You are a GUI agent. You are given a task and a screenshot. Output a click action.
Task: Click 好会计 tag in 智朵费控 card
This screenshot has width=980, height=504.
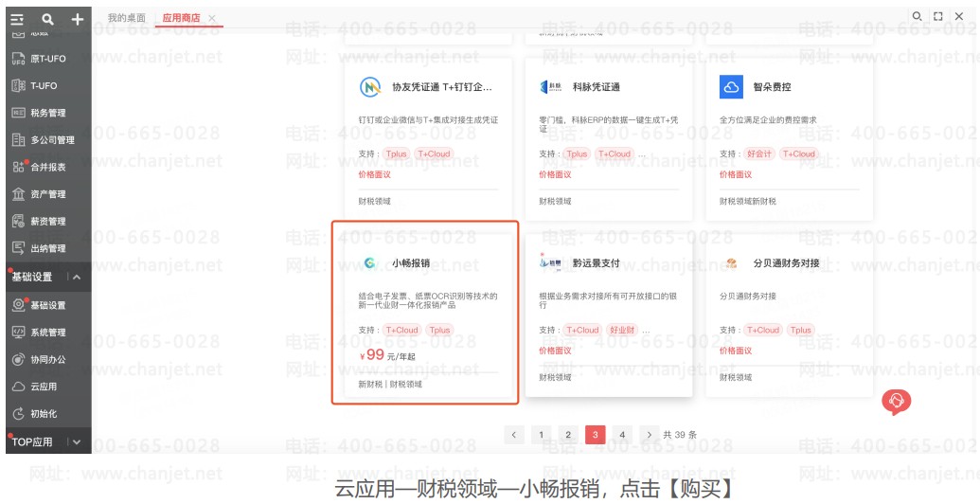759,153
